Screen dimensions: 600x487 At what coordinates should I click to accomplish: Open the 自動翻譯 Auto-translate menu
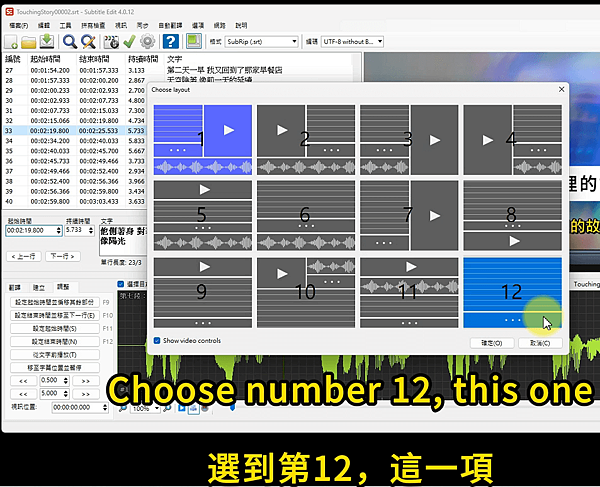click(170, 25)
